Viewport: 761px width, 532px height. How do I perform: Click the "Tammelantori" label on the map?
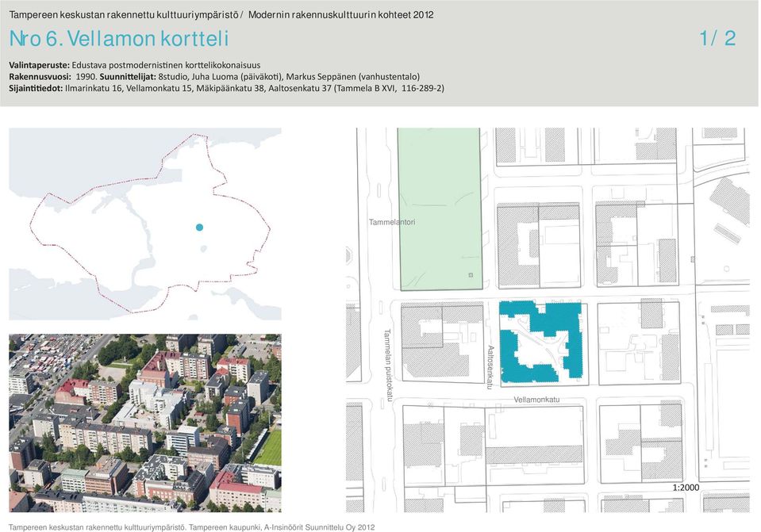pos(392,222)
